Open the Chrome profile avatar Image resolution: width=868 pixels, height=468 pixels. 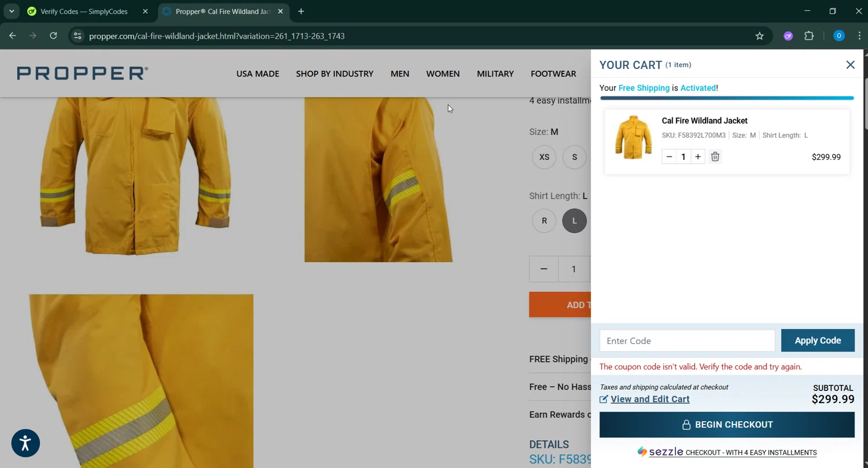click(839, 36)
